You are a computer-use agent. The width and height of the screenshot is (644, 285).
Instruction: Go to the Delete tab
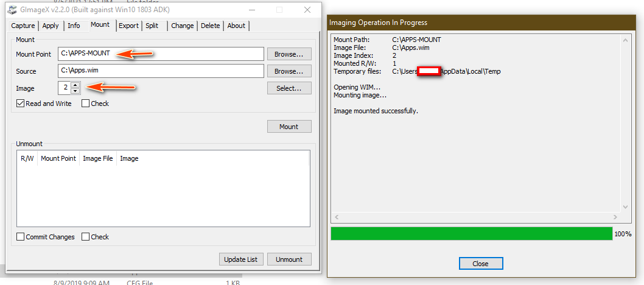210,26
